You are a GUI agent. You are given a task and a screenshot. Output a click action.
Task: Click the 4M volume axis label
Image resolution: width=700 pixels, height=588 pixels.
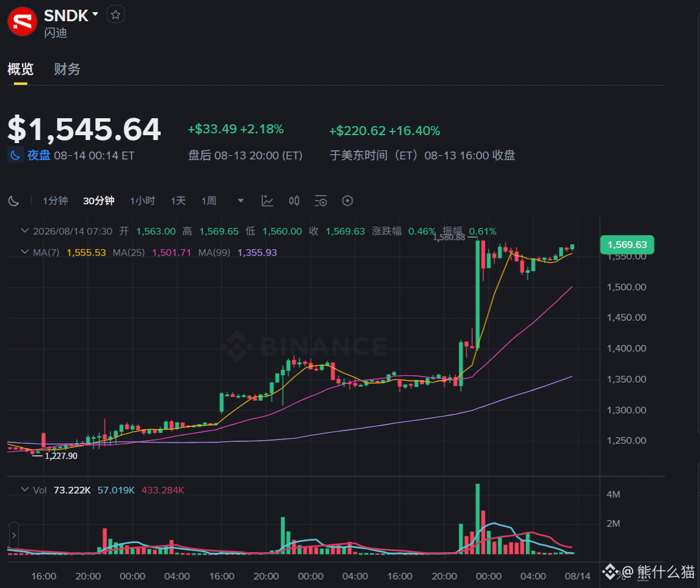613,494
